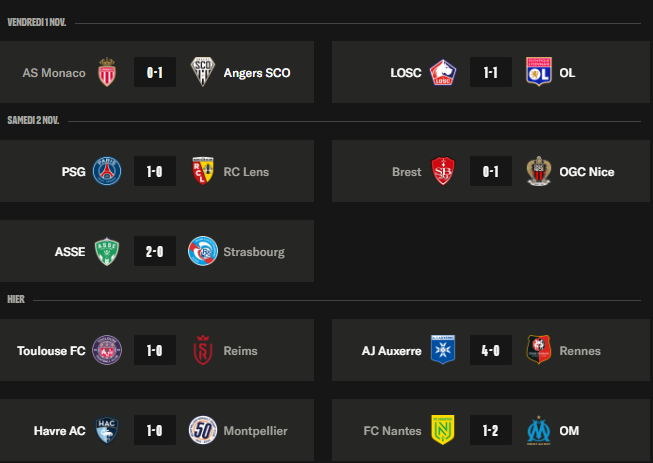This screenshot has width=653, height=463.
Task: Click the OGC Nice eagle emblem
Action: tap(539, 171)
